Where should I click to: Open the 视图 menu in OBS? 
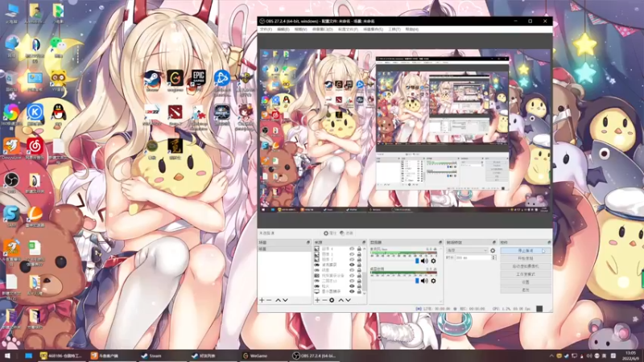click(x=300, y=30)
